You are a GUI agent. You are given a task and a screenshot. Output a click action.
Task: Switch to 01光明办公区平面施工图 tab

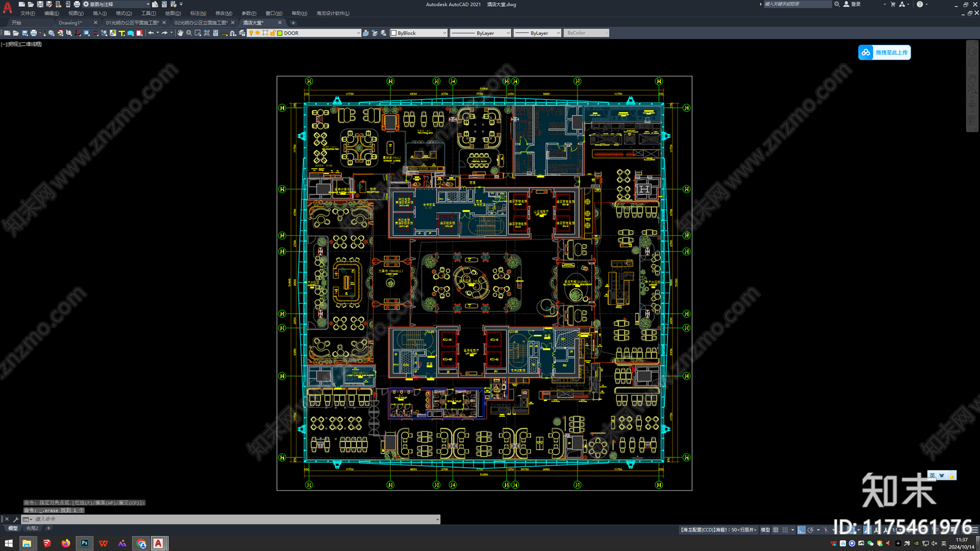(x=132, y=23)
